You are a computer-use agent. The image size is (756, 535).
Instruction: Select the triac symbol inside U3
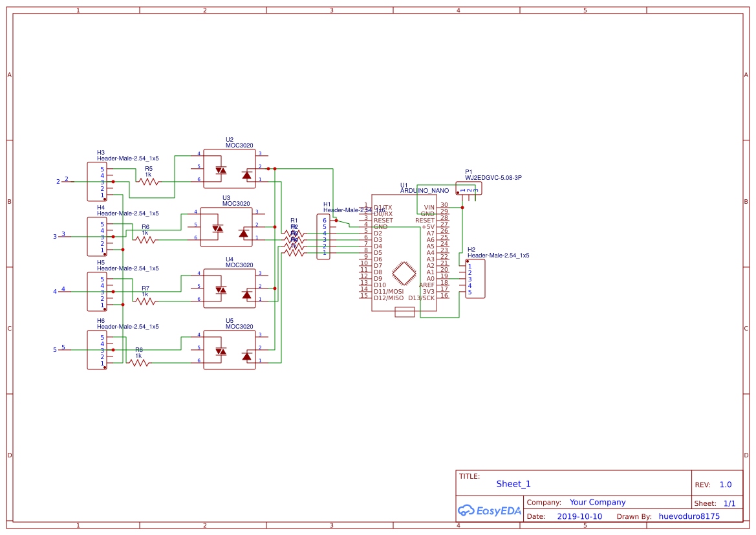pos(218,228)
